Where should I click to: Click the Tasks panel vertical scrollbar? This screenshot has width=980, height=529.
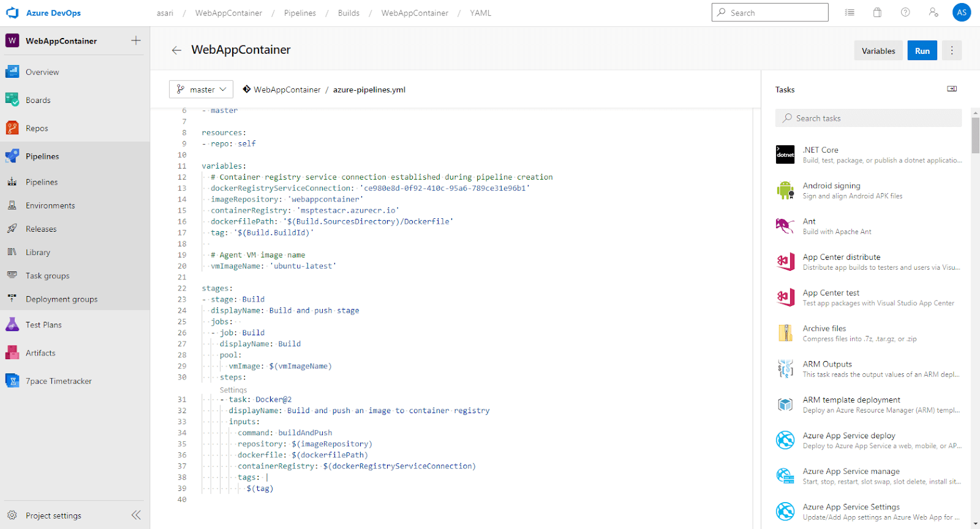(x=975, y=135)
